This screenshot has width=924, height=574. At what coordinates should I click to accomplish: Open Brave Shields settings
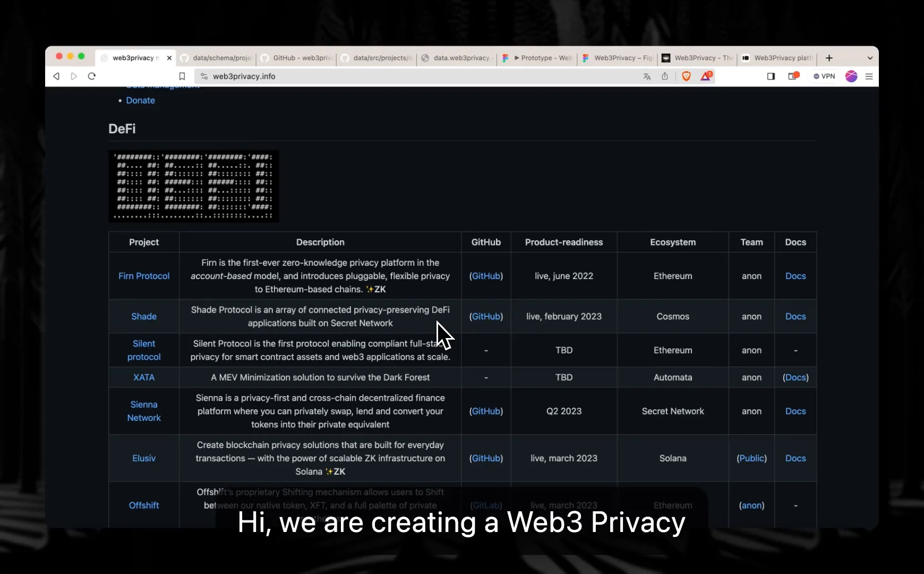click(686, 76)
